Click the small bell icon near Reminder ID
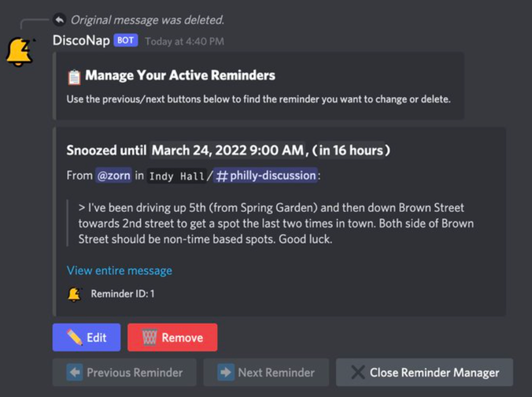 click(75, 294)
